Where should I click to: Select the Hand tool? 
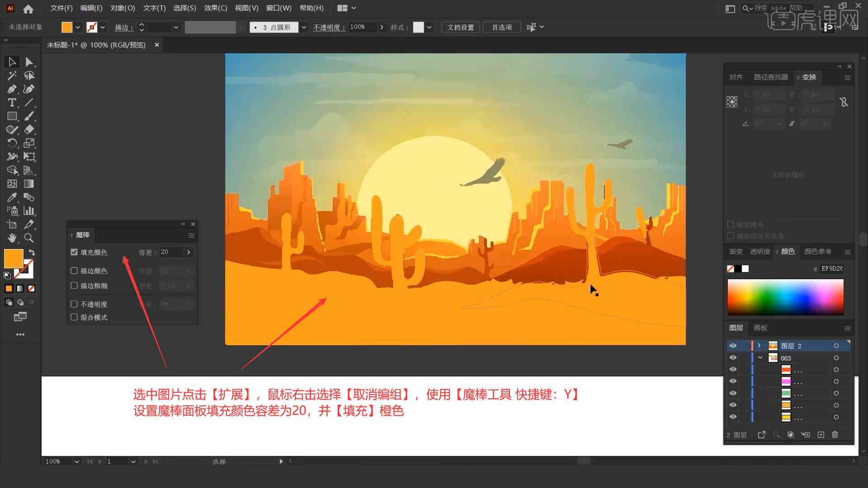tap(11, 238)
